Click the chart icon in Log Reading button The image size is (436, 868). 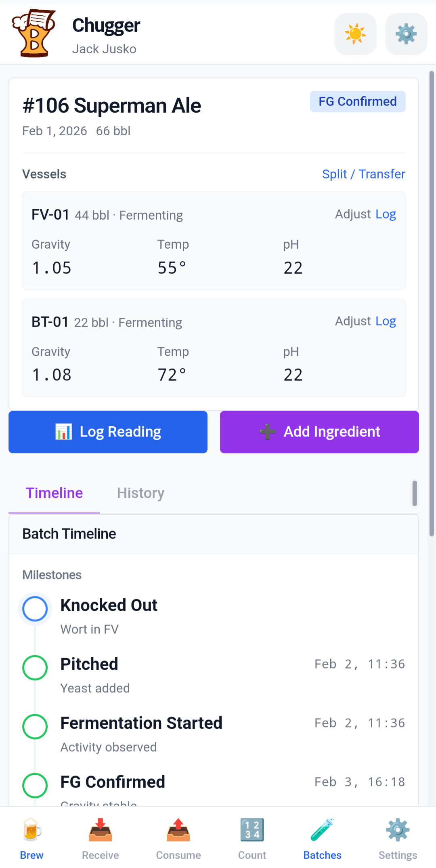pyautogui.click(x=63, y=432)
